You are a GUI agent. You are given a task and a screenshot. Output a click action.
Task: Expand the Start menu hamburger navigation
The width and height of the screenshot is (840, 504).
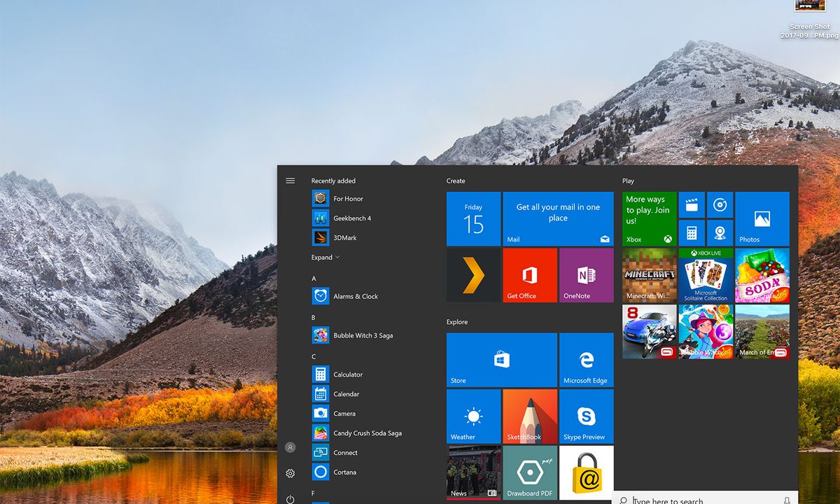click(290, 181)
